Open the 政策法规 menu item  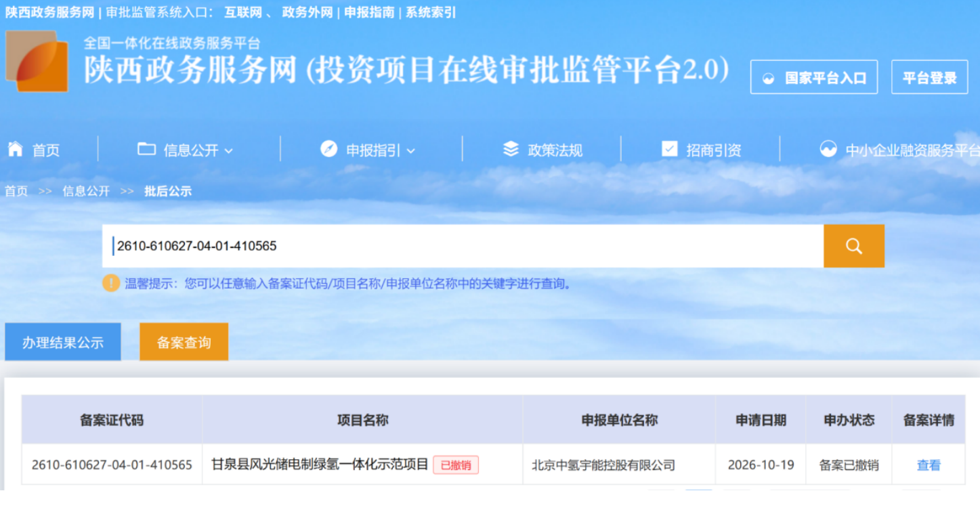(x=555, y=150)
